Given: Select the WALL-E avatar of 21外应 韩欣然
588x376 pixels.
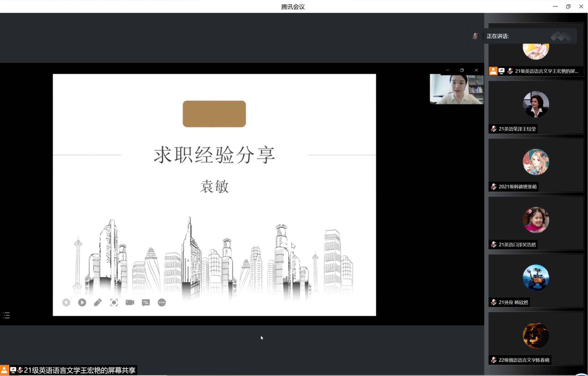Looking at the screenshot, I should pos(536,277).
